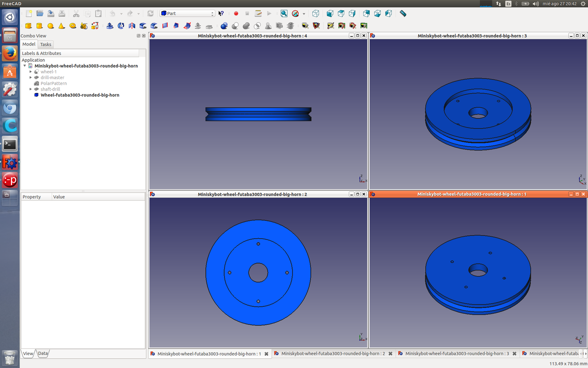Image resolution: width=588 pixels, height=368 pixels.
Task: Toggle the draw style icon
Action: (x=295, y=14)
